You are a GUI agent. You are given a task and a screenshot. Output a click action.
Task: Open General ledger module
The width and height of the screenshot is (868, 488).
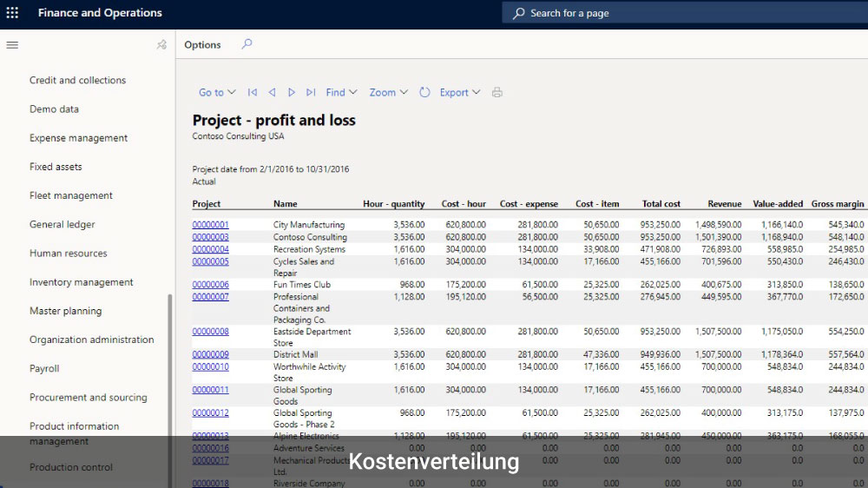point(62,224)
